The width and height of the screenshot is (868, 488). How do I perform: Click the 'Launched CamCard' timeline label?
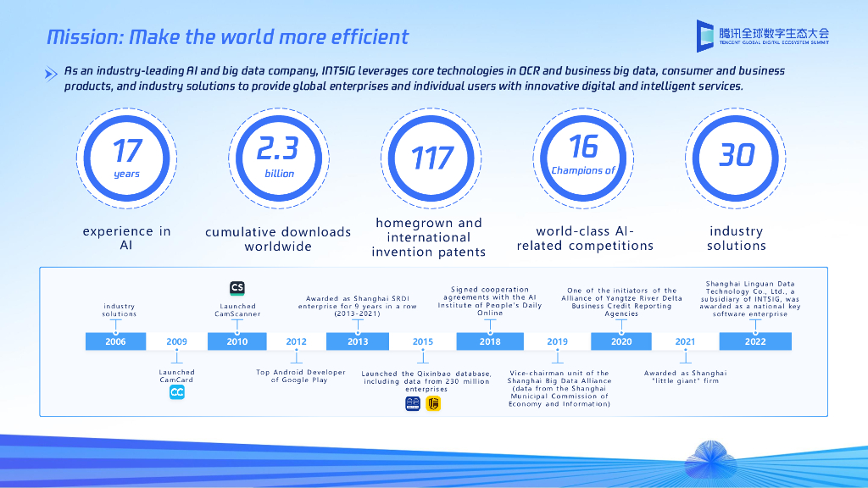176,376
